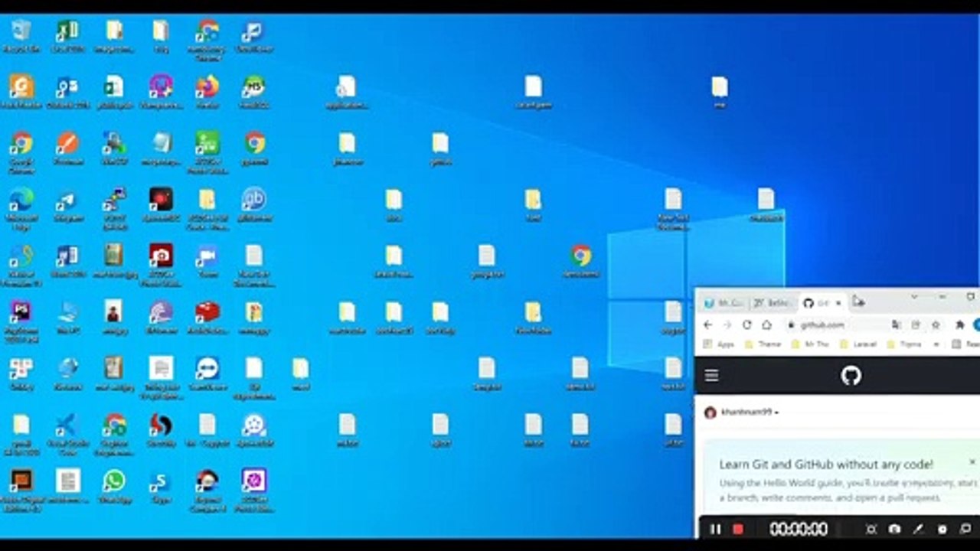980x551 pixels.
Task: Launch the Word desktop shortcut
Action: 67,260
